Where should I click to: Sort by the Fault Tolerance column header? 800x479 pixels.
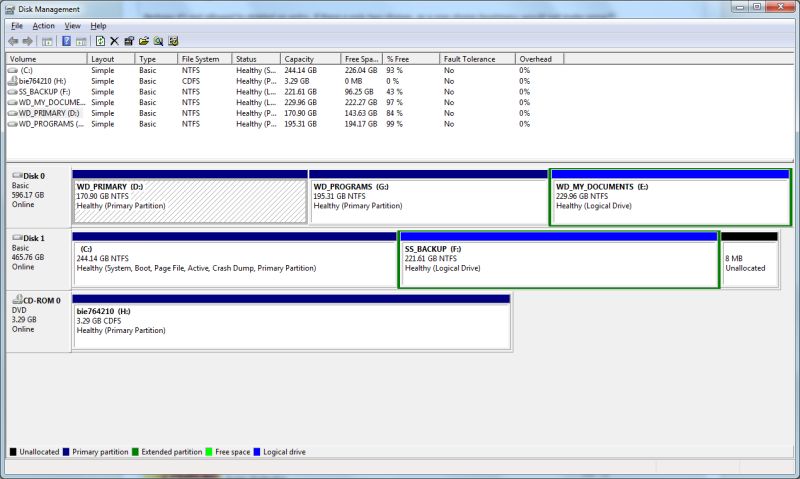[x=477, y=59]
